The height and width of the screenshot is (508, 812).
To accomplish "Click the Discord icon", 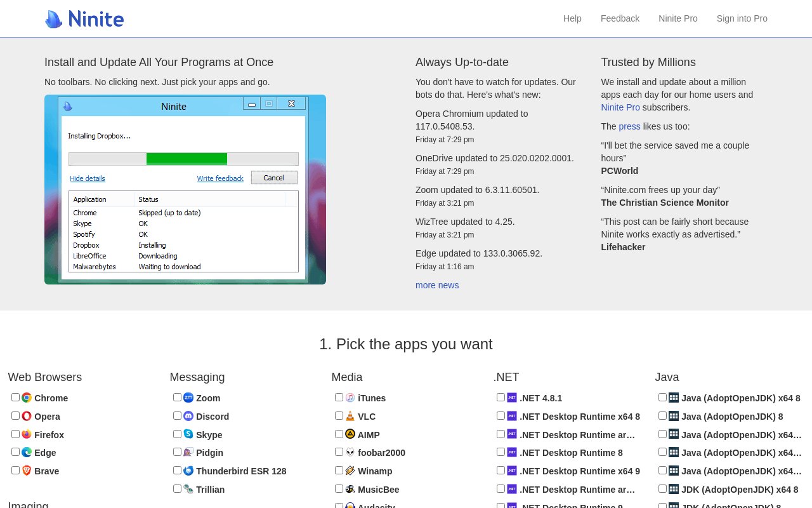I will tap(188, 416).
